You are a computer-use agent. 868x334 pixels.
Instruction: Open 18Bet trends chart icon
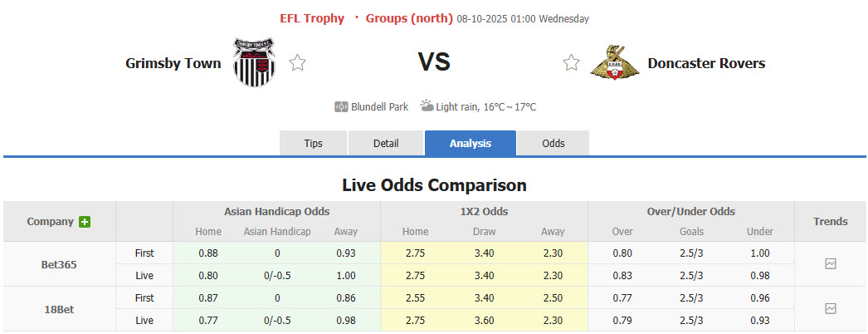831,309
